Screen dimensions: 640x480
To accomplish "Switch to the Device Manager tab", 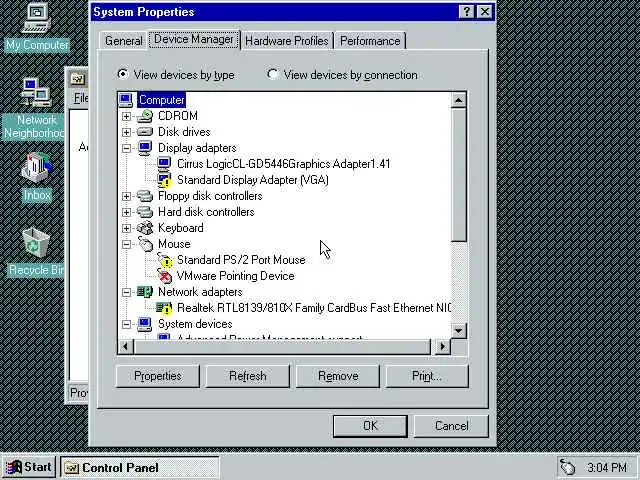I will click(x=194, y=40).
